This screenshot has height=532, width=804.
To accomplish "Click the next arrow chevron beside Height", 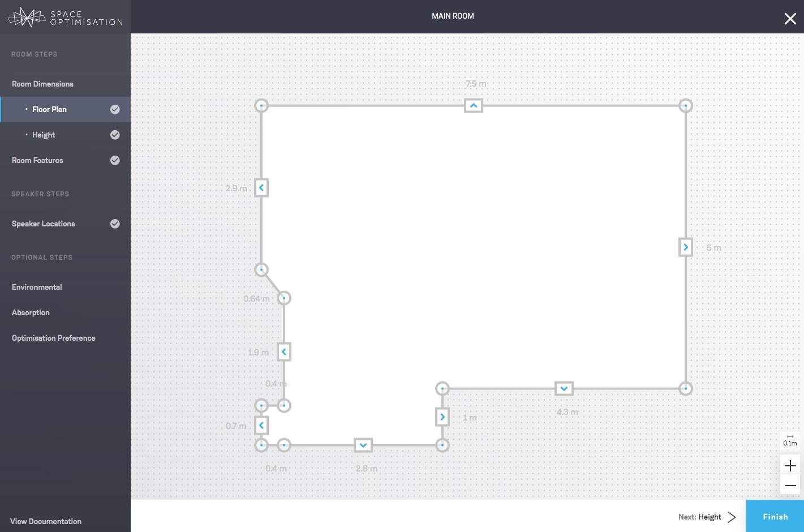I will (x=732, y=517).
